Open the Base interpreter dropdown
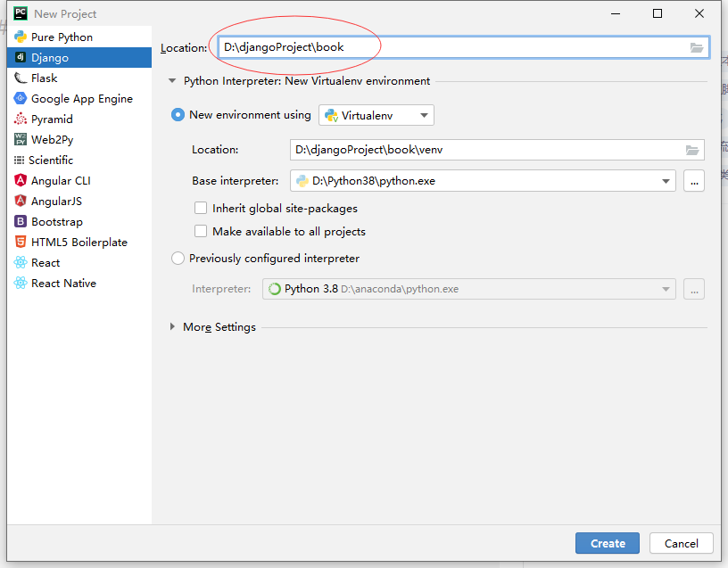This screenshot has width=728, height=568. tap(483, 180)
